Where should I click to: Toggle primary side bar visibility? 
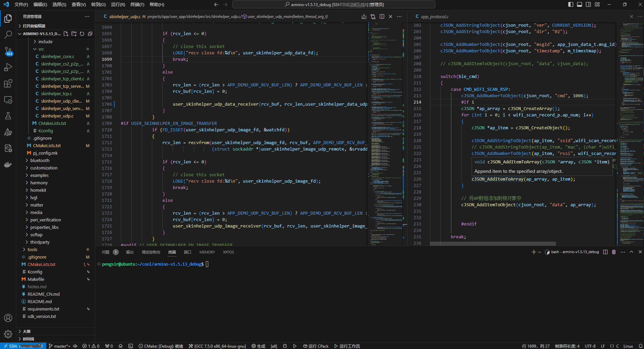click(571, 4)
